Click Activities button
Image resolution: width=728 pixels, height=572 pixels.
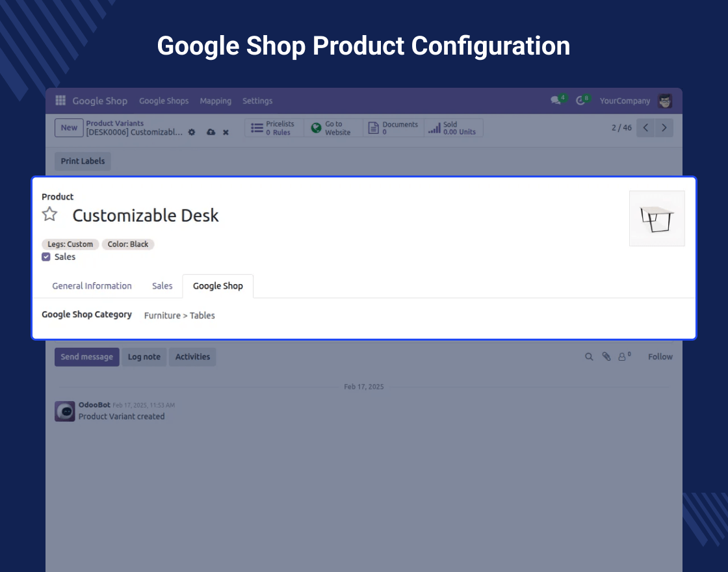click(192, 357)
